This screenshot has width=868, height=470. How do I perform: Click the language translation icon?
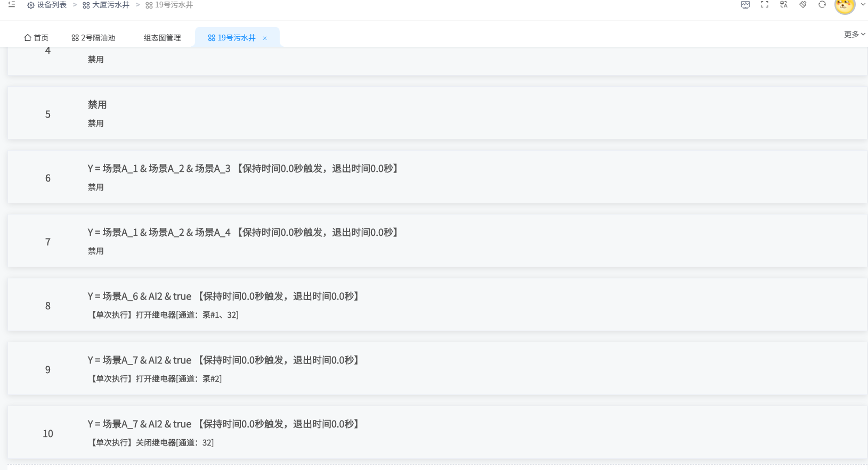tap(784, 4)
